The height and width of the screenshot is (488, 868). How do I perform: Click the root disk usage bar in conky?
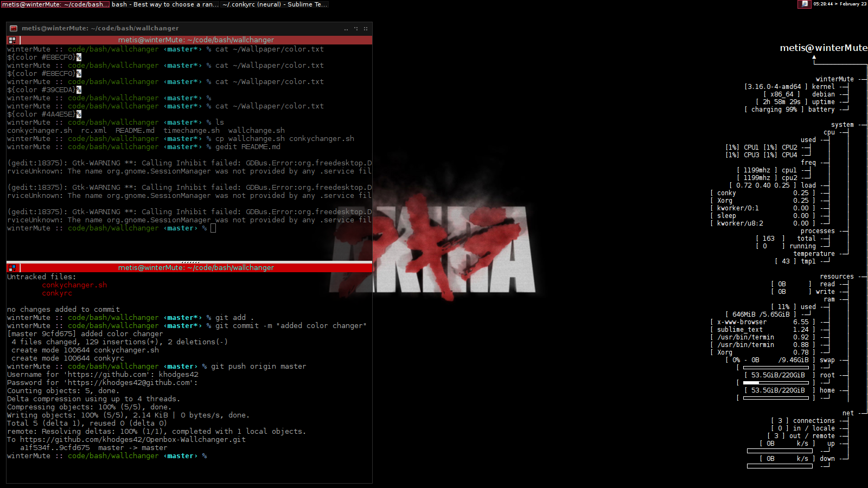(776, 383)
